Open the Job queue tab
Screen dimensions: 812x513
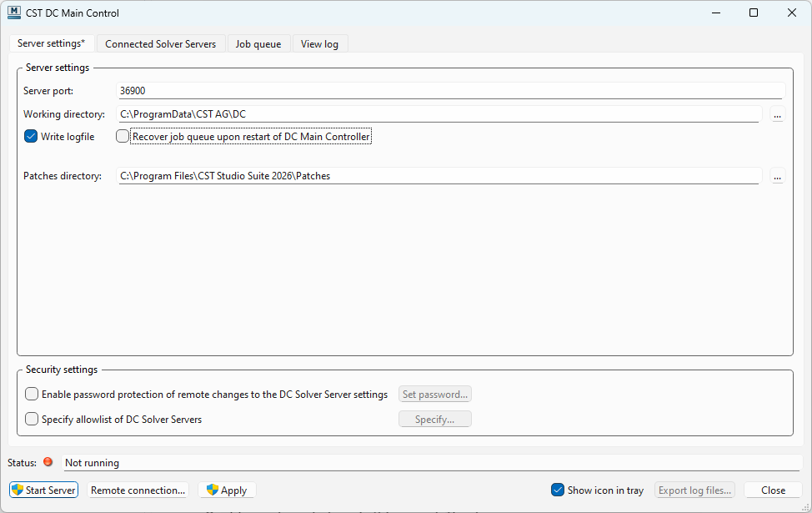[258, 44]
